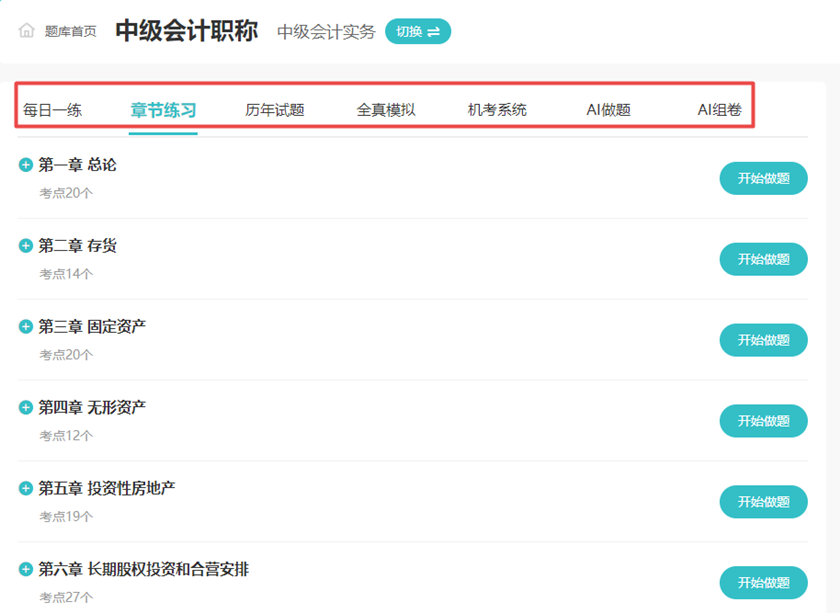Expand 第四章 无形资产 plus icon

tap(26, 408)
